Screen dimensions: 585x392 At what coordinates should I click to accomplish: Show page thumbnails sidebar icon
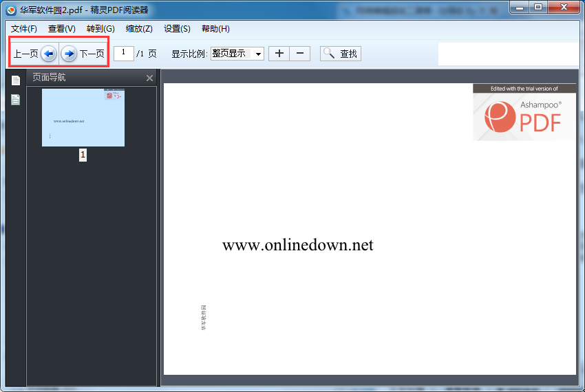point(16,80)
